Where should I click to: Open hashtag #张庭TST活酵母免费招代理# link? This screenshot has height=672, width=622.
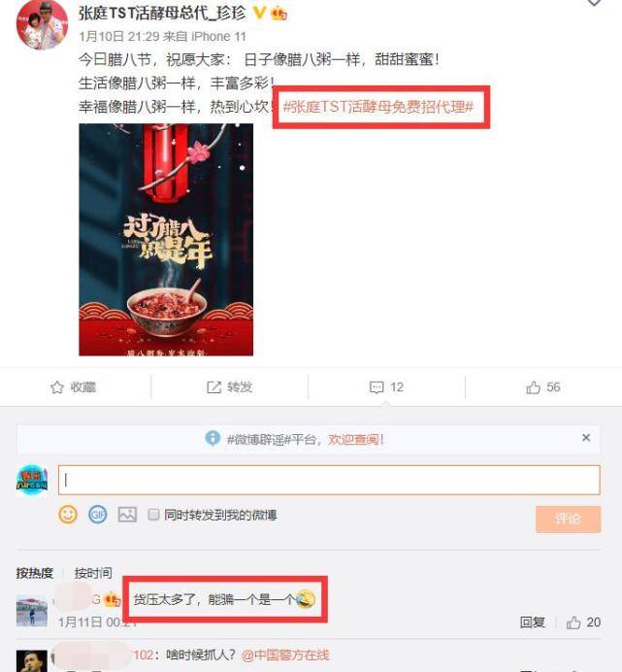[x=378, y=106]
